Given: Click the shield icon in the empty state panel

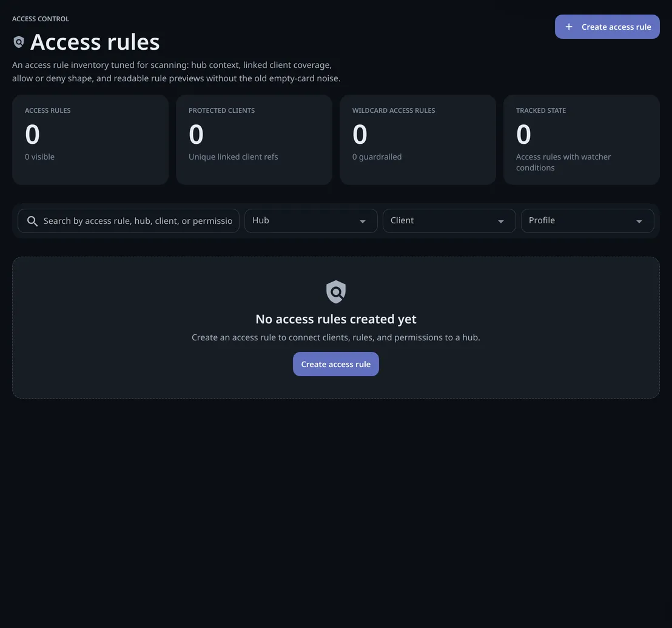Looking at the screenshot, I should click(335, 292).
